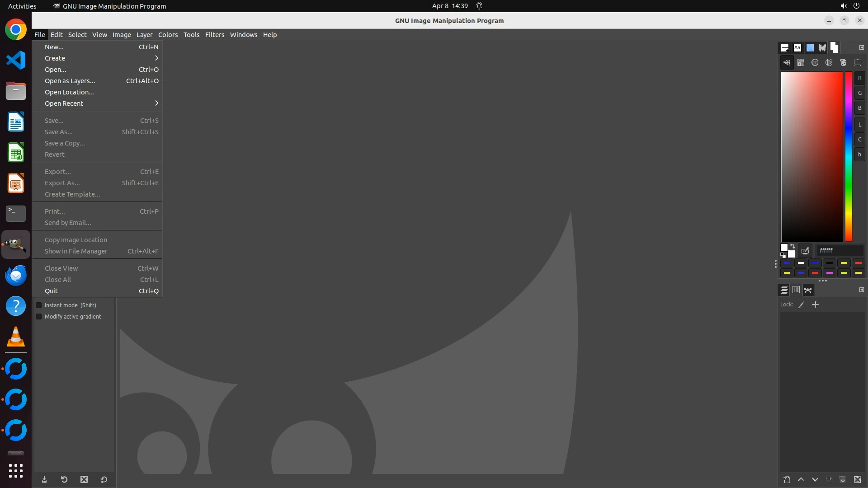868x488 pixels.
Task: Open the Fonts dockable tab
Action: coord(797,47)
